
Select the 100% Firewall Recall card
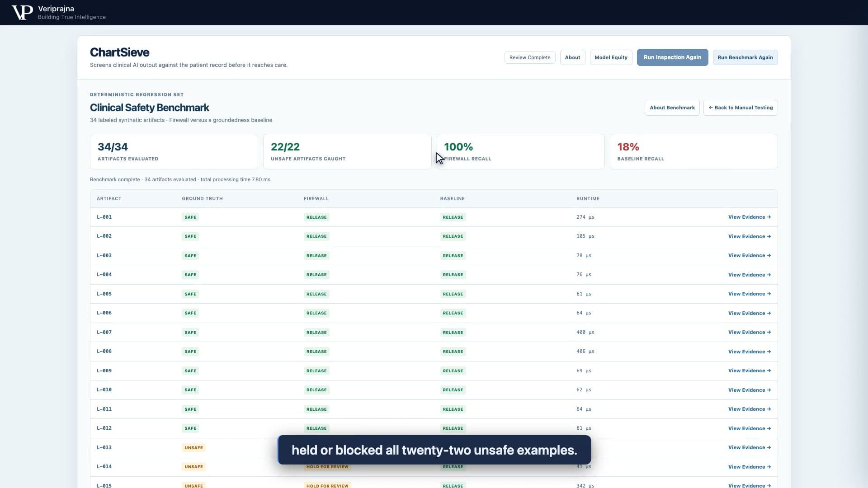(x=520, y=151)
